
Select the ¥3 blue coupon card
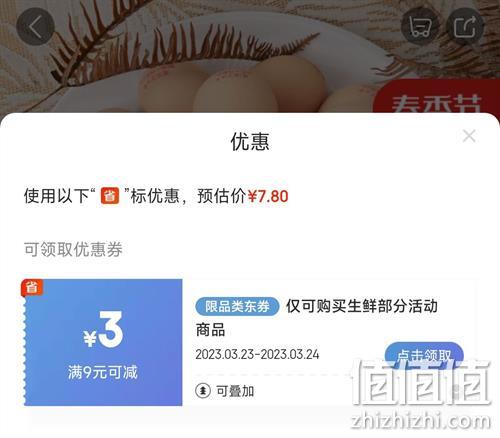[x=103, y=342]
